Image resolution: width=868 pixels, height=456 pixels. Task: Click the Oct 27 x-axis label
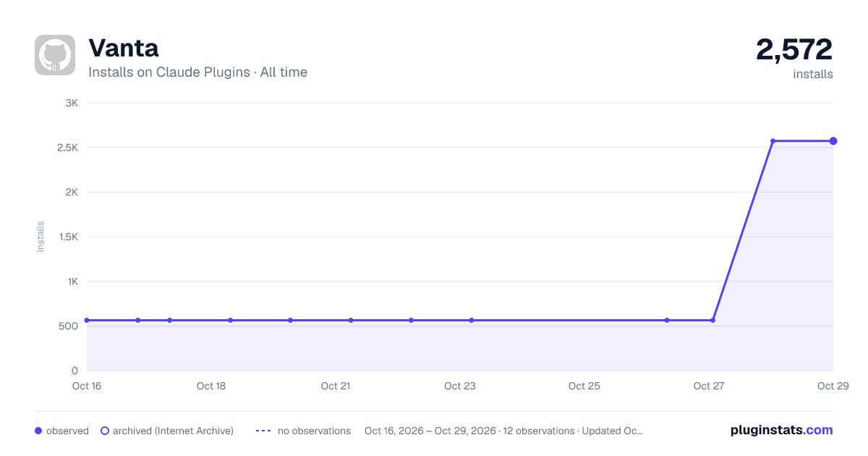click(x=709, y=386)
